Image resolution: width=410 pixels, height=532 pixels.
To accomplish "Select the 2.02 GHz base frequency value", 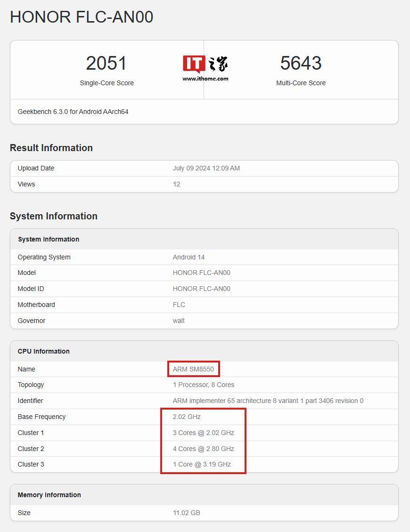I will click(187, 417).
